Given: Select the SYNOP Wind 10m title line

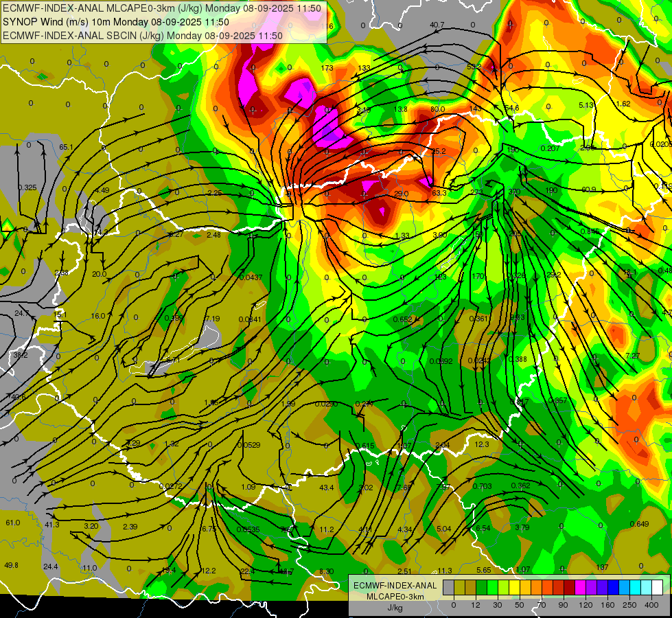Looking at the screenshot, I should coord(116,22).
